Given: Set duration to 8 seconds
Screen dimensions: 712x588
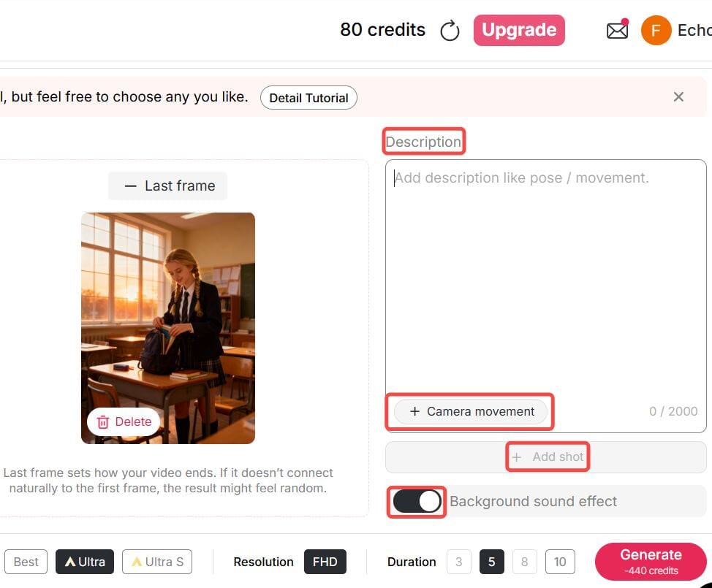Looking at the screenshot, I should pyautogui.click(x=525, y=562).
